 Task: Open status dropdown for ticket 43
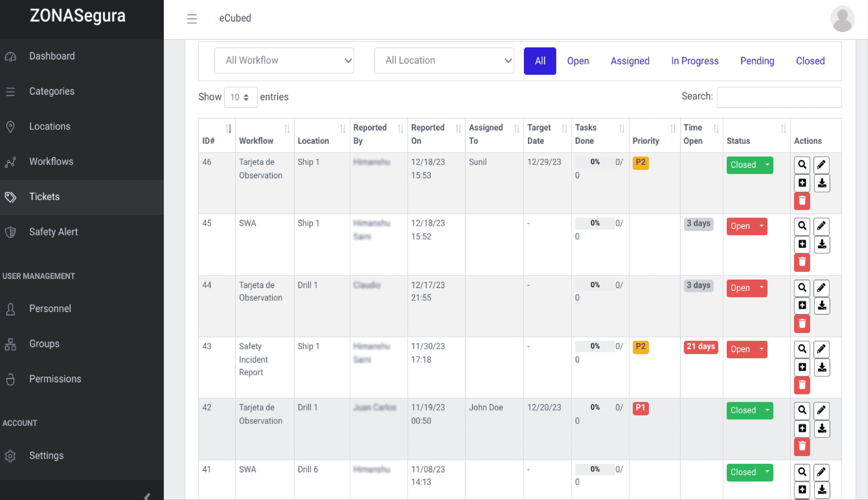[x=746, y=349]
